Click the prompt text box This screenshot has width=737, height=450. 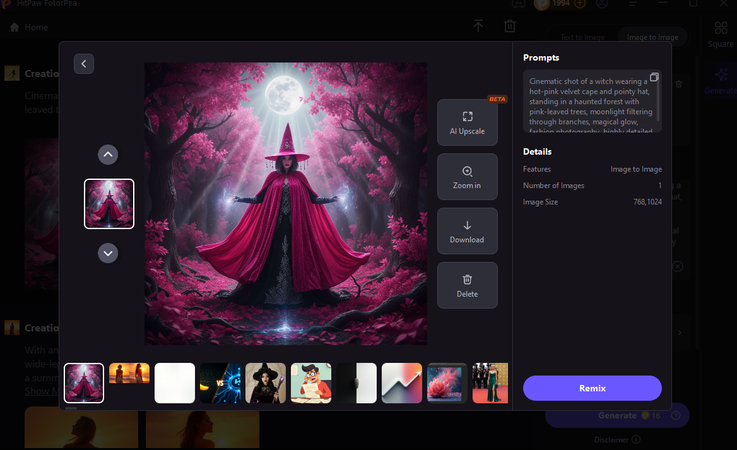pos(592,102)
